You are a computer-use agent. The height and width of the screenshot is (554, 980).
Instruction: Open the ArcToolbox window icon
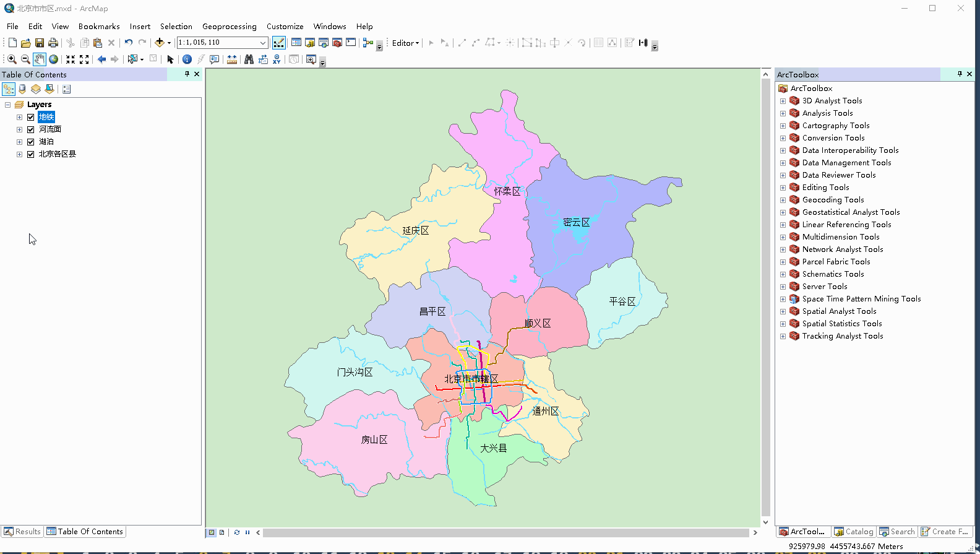tap(337, 43)
